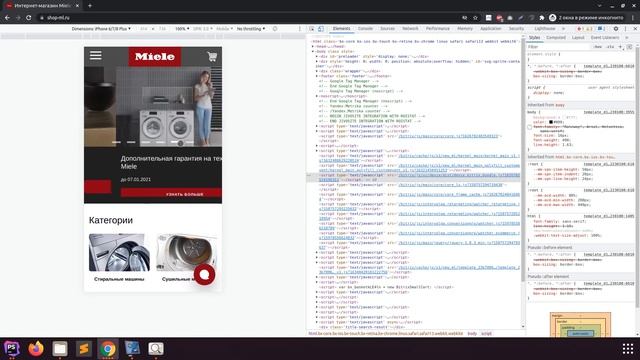640x360 pixels.
Task: Switch to the Sources tab
Action: (x=387, y=29)
